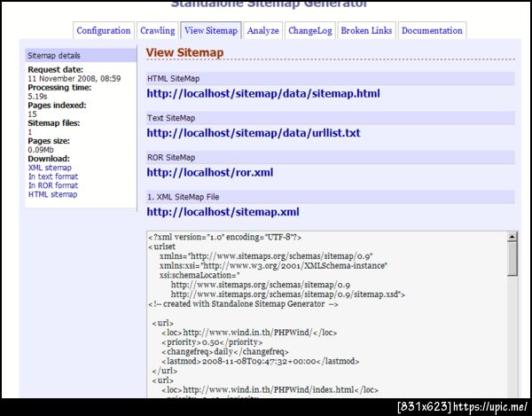Switch to the Crawling tab
The image size is (532, 416).
click(158, 30)
